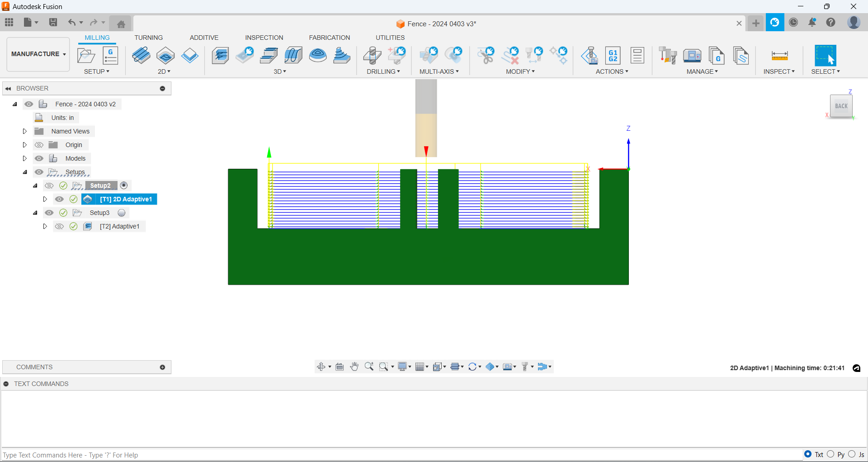Screen dimensions: 868x462
Task: Show the hidden Setup2 setup
Action: coord(49,186)
